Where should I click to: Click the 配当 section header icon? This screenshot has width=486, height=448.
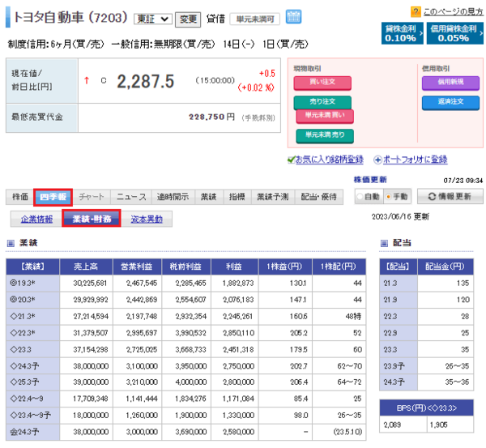coord(384,243)
